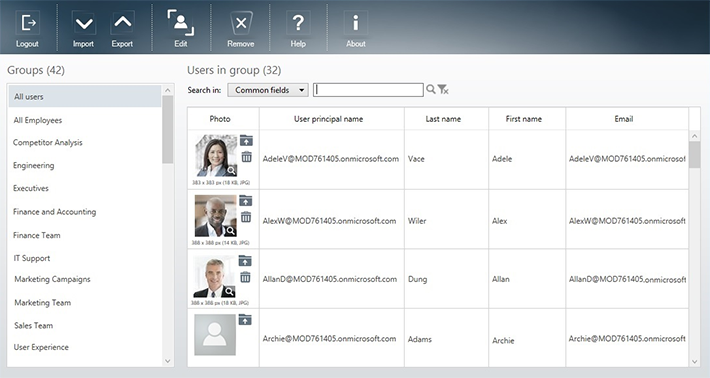This screenshot has height=378, width=710.
Task: Sort by the First name header
Action: [527, 119]
